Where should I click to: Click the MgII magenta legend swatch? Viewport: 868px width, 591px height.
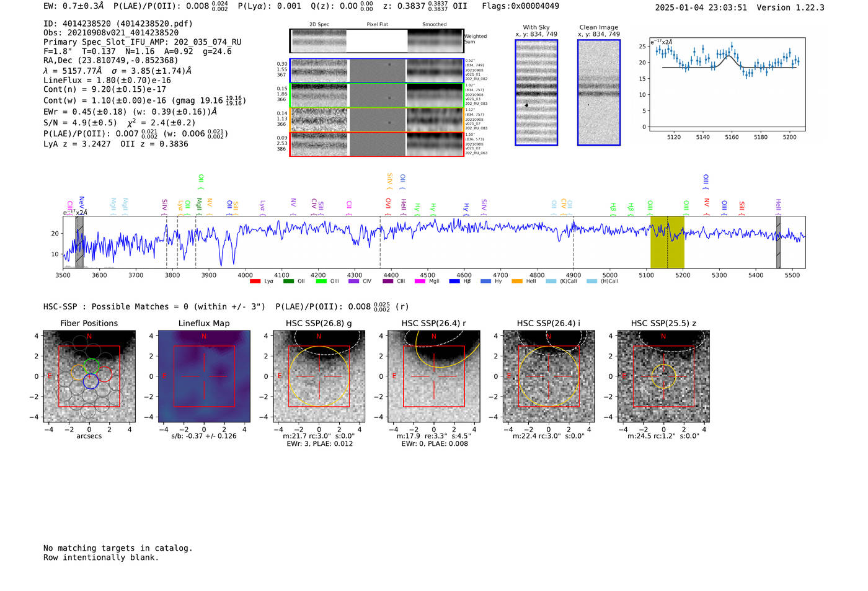[420, 282]
